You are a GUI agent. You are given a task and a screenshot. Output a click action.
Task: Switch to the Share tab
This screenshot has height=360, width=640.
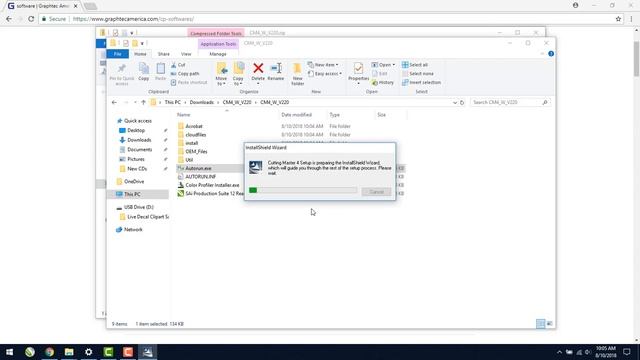click(164, 54)
